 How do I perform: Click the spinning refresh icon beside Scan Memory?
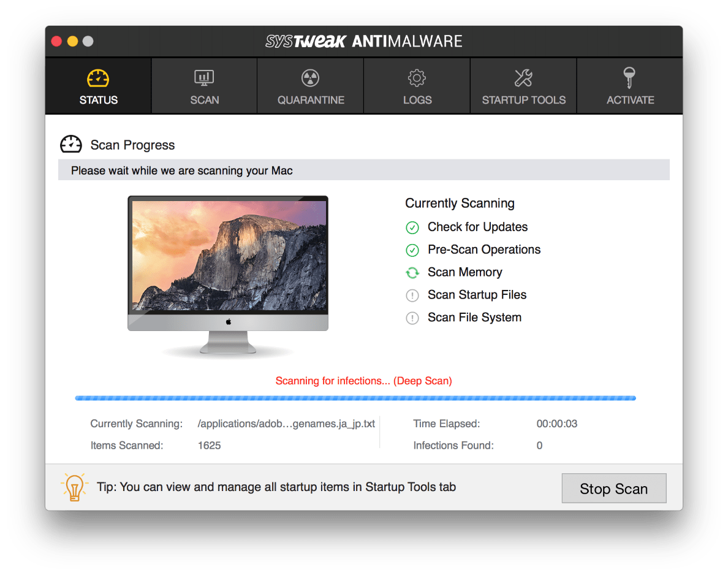[412, 273]
